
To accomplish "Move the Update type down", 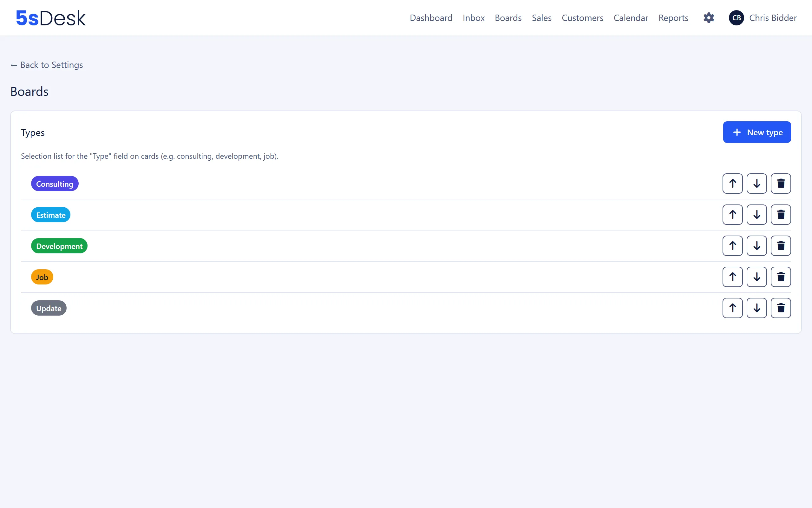I will point(756,308).
